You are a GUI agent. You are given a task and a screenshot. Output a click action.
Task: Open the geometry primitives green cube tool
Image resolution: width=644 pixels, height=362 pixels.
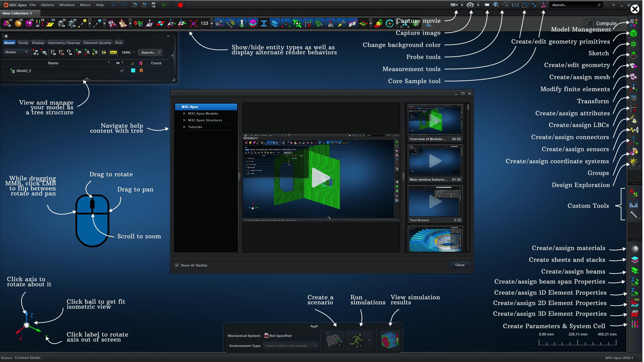tap(634, 34)
